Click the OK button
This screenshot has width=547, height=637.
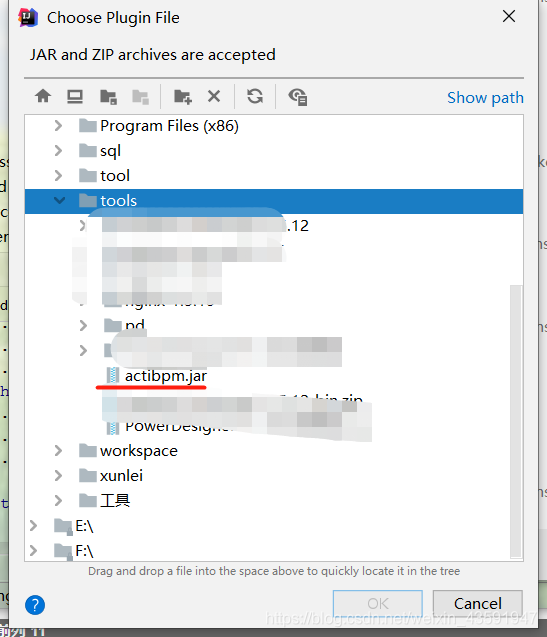pyautogui.click(x=378, y=603)
